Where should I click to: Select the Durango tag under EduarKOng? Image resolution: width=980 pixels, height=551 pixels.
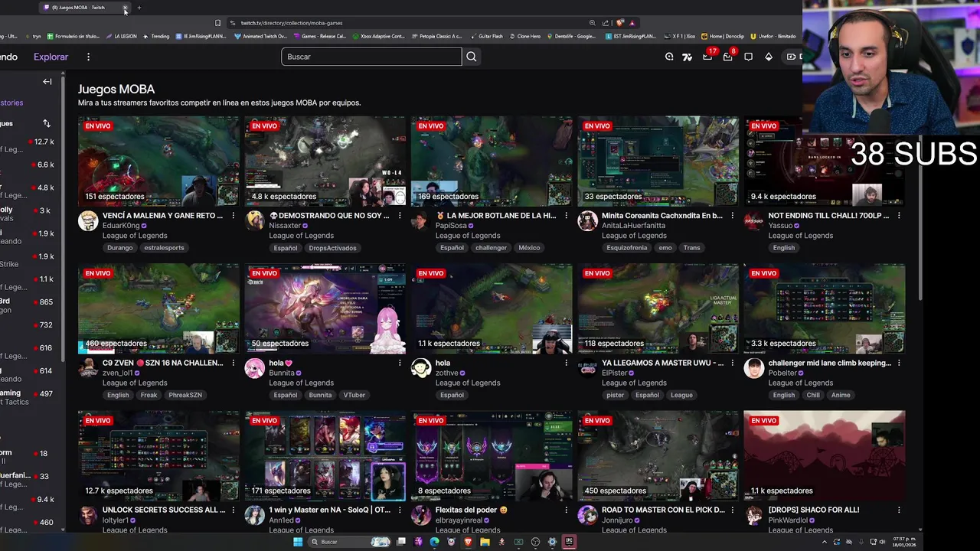[120, 248]
